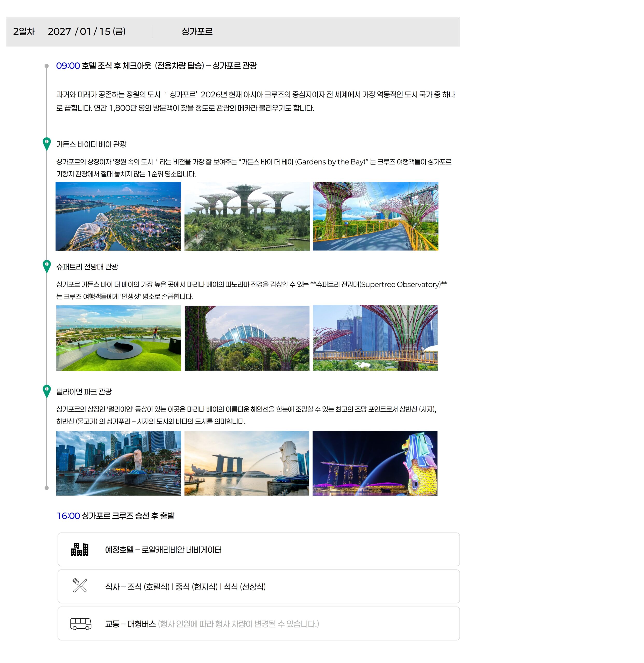Open the grassy observatory rooftop photo
Screen dimensions: 644x663
click(118, 338)
